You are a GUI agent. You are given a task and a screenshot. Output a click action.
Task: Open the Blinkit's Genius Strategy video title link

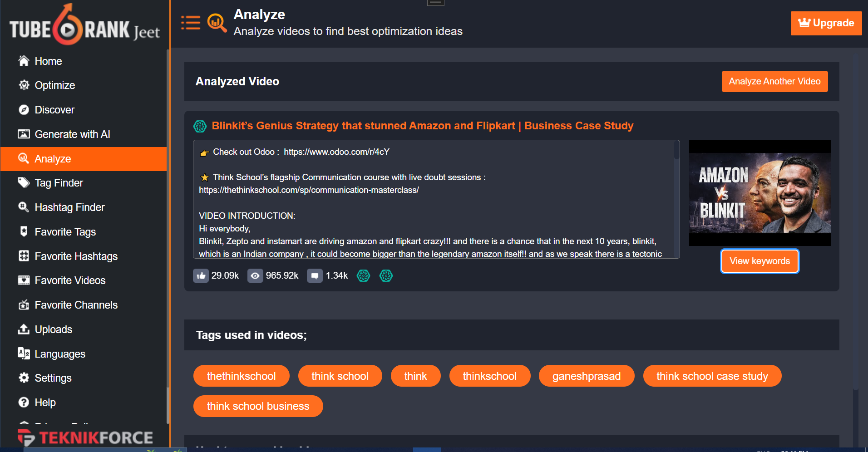pyautogui.click(x=422, y=126)
